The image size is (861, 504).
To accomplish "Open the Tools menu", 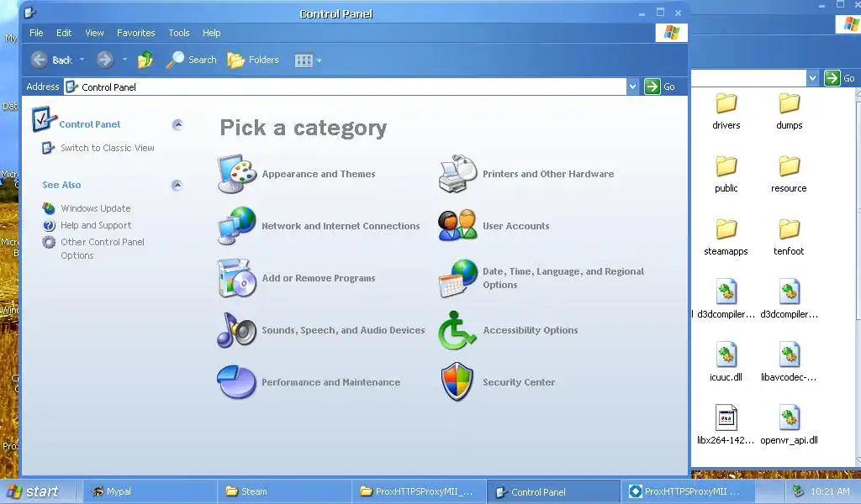I will pyautogui.click(x=179, y=33).
